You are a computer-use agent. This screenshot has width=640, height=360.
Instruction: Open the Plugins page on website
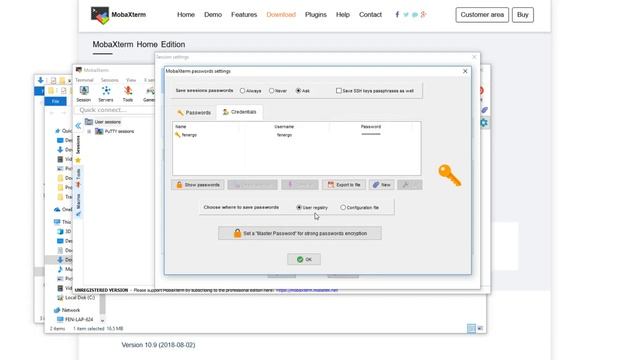pos(316,15)
